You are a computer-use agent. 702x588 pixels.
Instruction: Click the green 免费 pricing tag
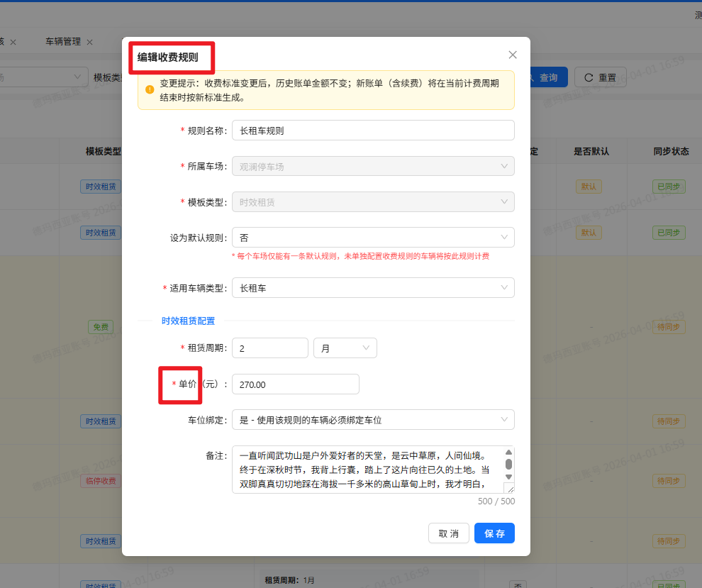click(101, 327)
